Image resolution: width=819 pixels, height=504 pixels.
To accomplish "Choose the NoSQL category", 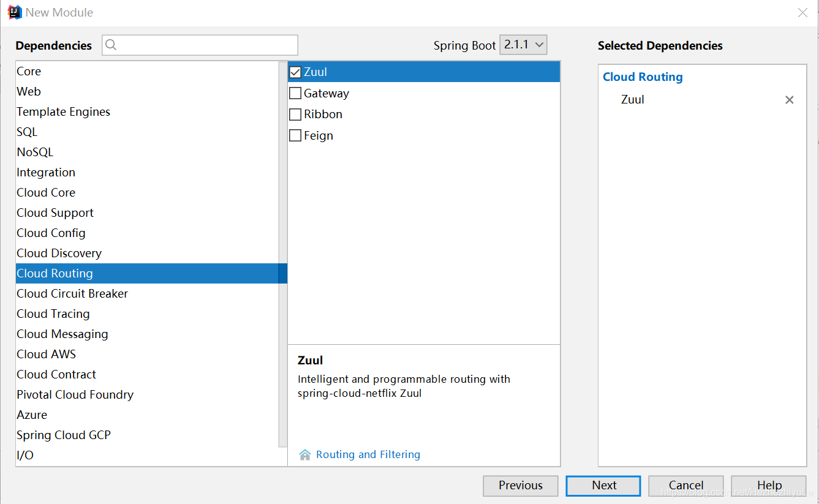I will click(147, 152).
